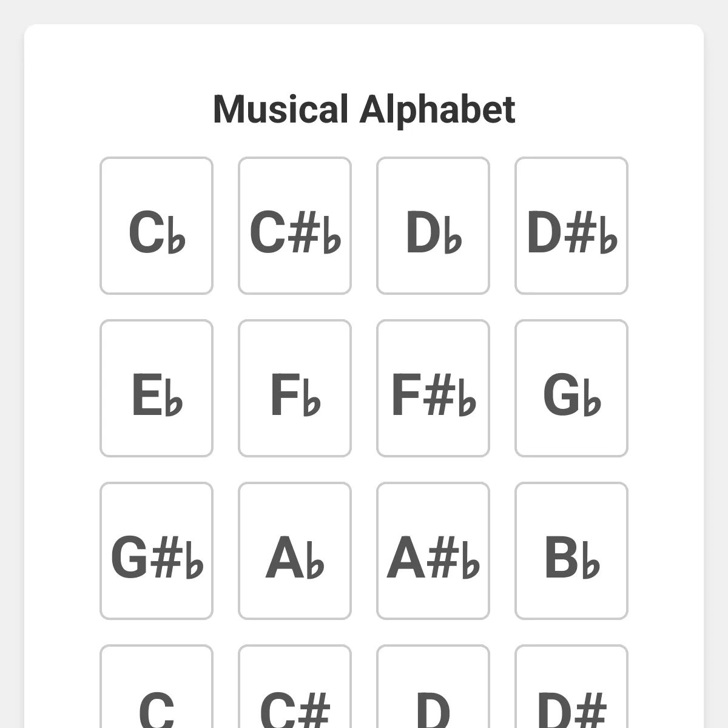The image size is (728, 728).
Task: Select the natural C tile in bottom row
Action: (x=157, y=687)
